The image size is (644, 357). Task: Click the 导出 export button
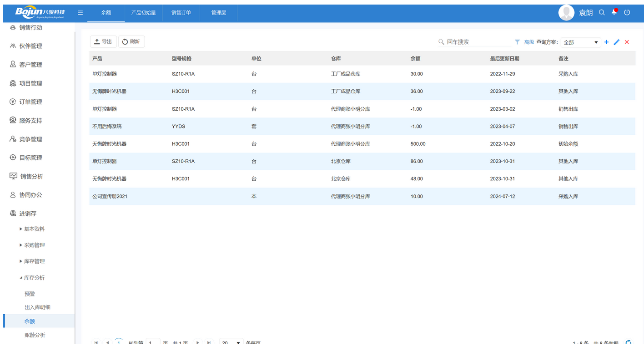click(103, 41)
